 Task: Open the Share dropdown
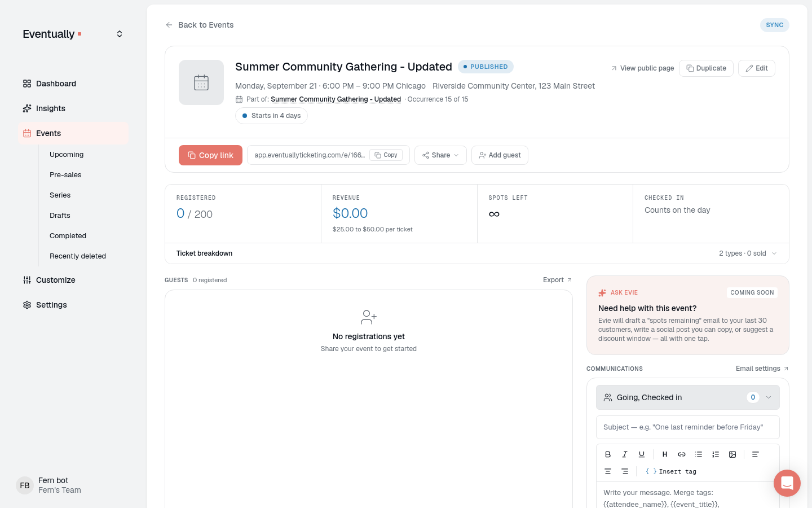[440, 155]
